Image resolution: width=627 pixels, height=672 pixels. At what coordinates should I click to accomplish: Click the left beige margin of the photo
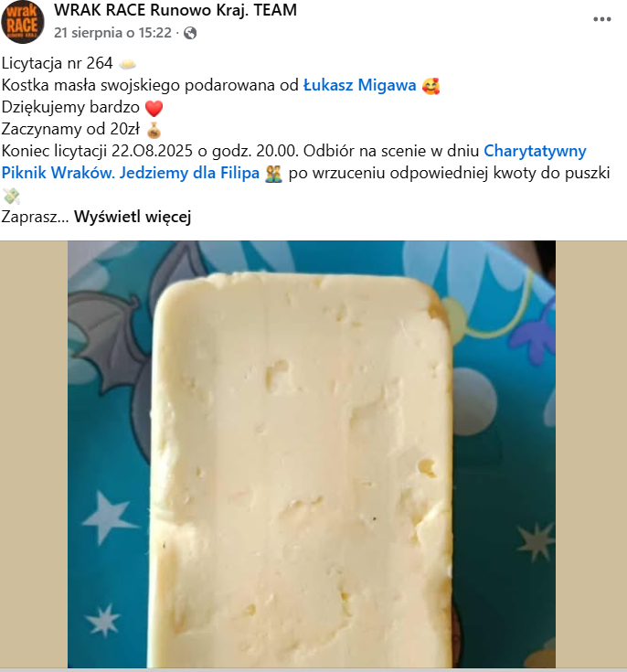point(34,454)
